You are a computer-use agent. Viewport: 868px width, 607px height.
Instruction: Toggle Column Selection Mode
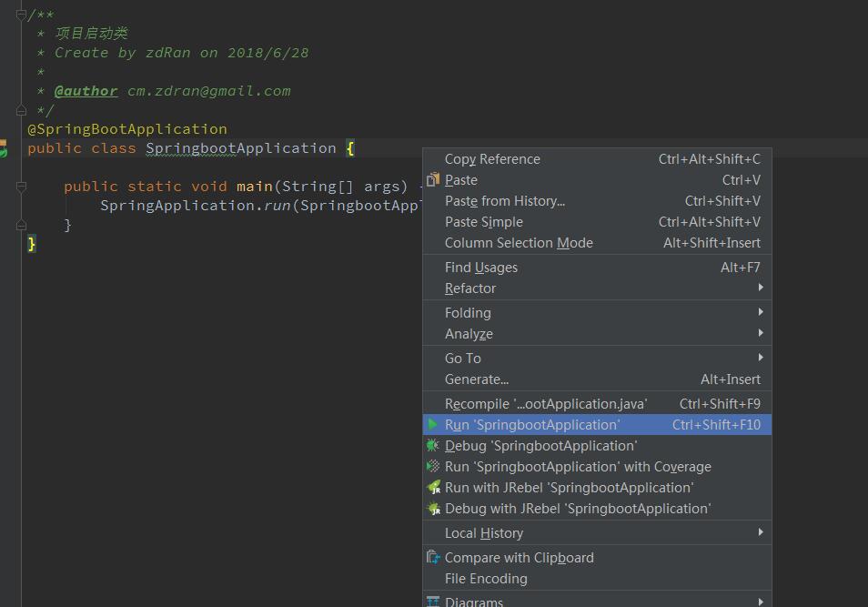[597, 243]
